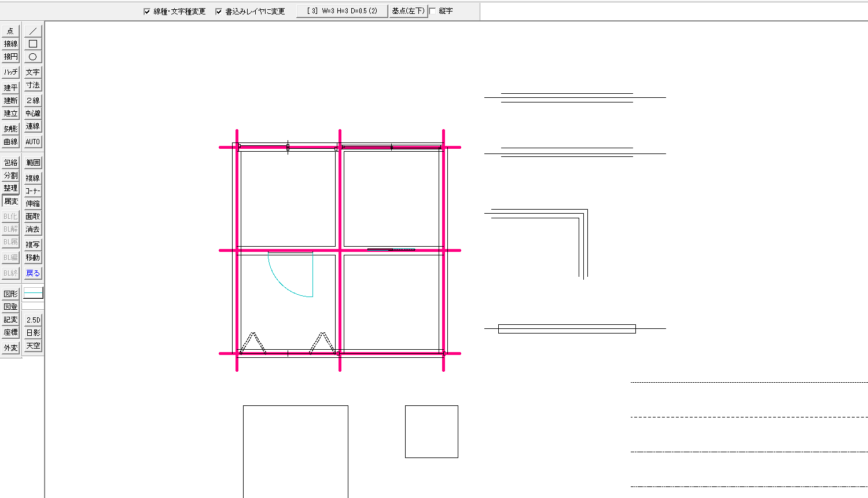Click the [3] W=3 H=3 text size button
This screenshot has height=498, width=868.
coord(342,11)
